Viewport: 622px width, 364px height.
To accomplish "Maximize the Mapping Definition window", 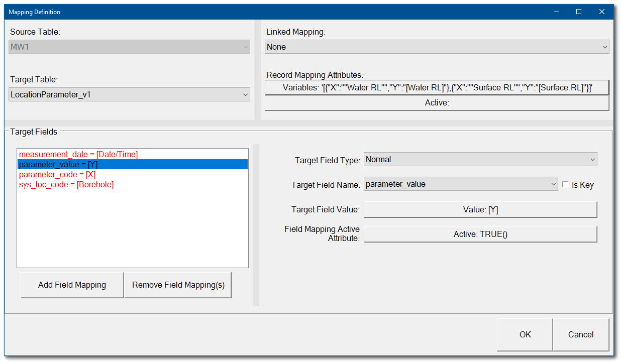I will 578,11.
